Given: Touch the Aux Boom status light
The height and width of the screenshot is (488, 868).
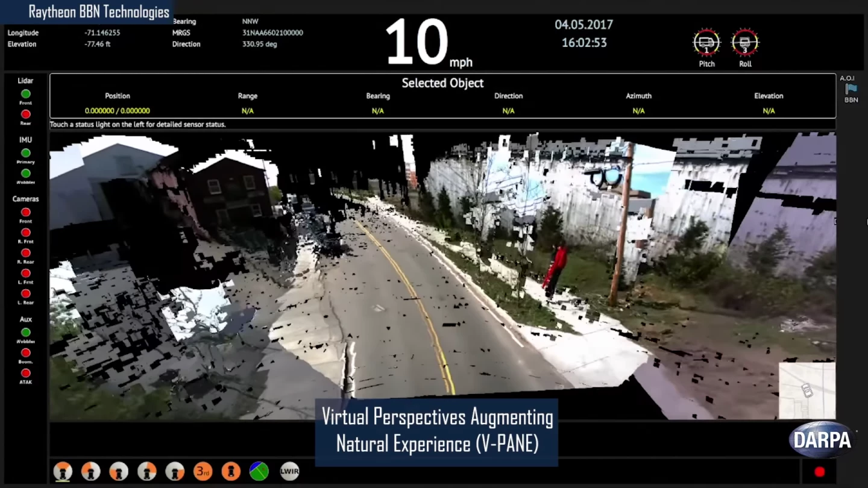Looking at the screenshot, I should tap(25, 352).
